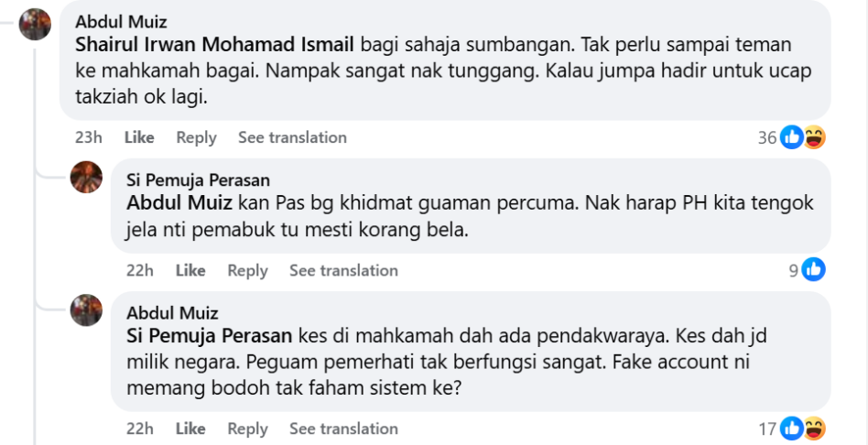Screen dimensions: 868x445
Task: Like the last reply about pendakwaraya
Action: [x=190, y=429]
